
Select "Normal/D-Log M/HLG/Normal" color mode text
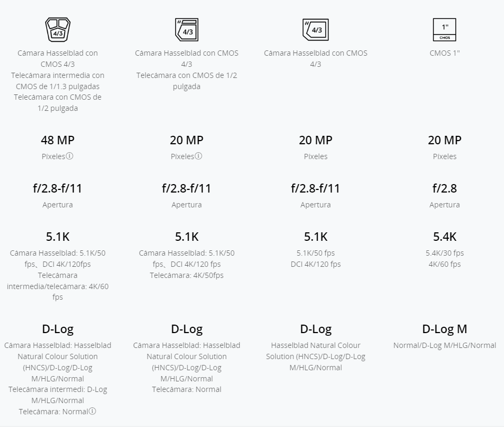(444, 345)
